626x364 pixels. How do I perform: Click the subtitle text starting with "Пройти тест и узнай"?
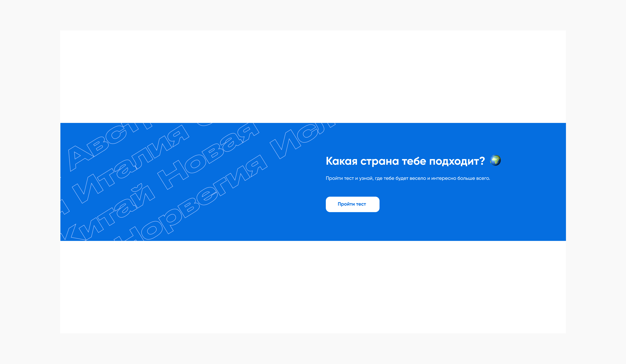(x=408, y=178)
